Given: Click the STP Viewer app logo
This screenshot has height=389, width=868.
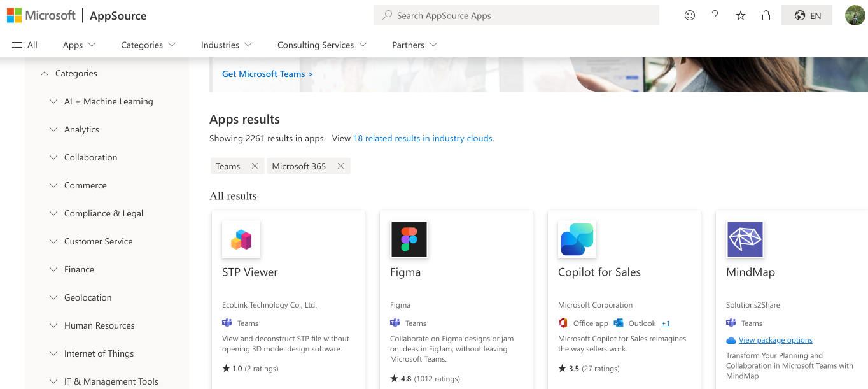Looking at the screenshot, I should tap(241, 239).
